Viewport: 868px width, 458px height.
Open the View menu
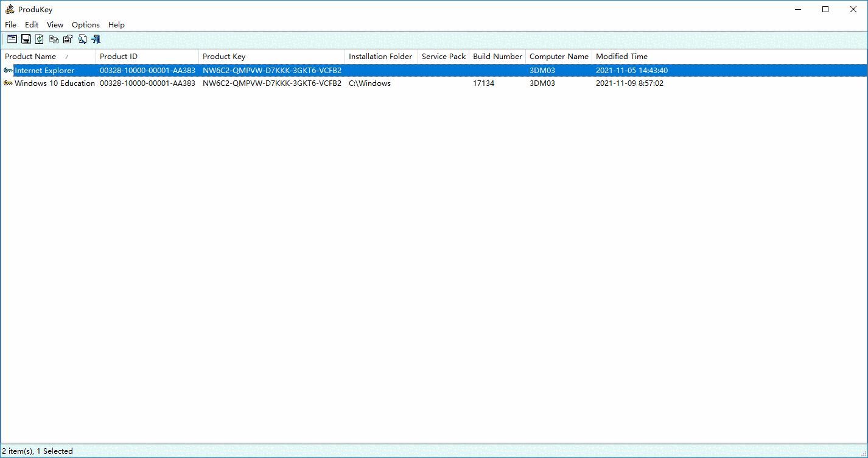point(55,25)
